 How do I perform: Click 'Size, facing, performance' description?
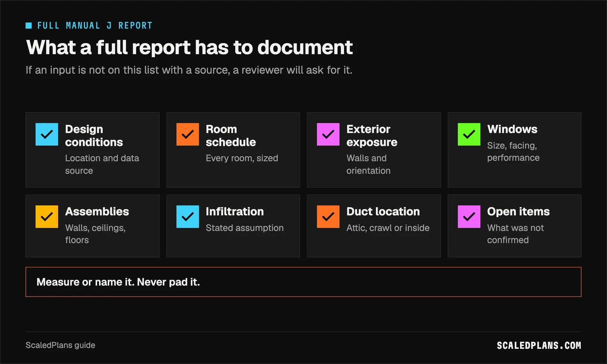[513, 152]
